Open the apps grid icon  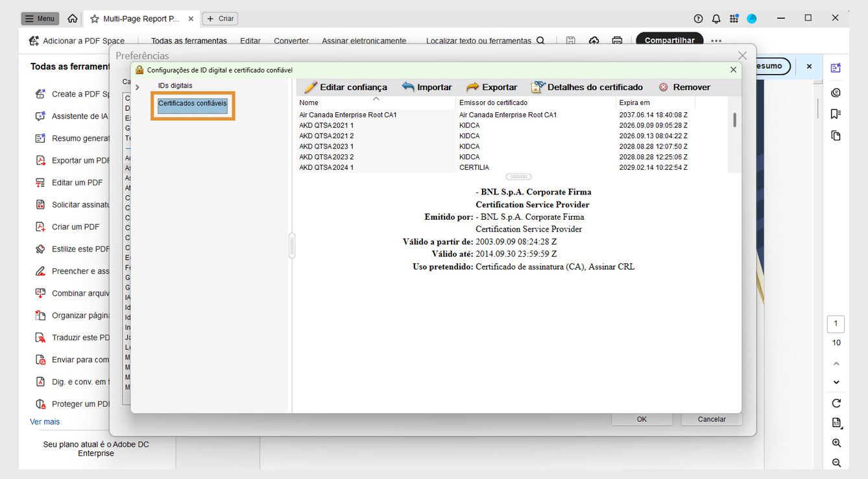[x=734, y=19]
